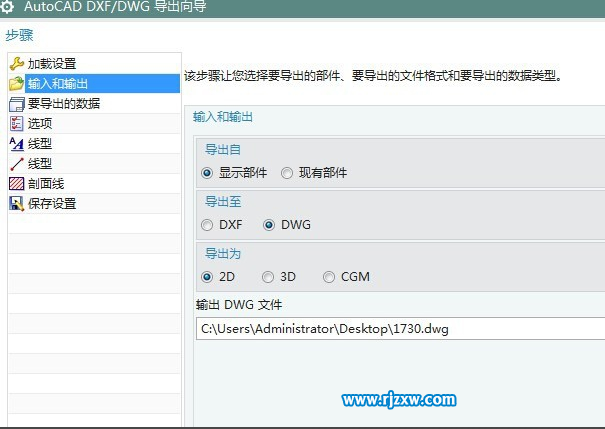This screenshot has width=605, height=429.
Task: Click the 保存设置 disk icon
Action: [16, 204]
